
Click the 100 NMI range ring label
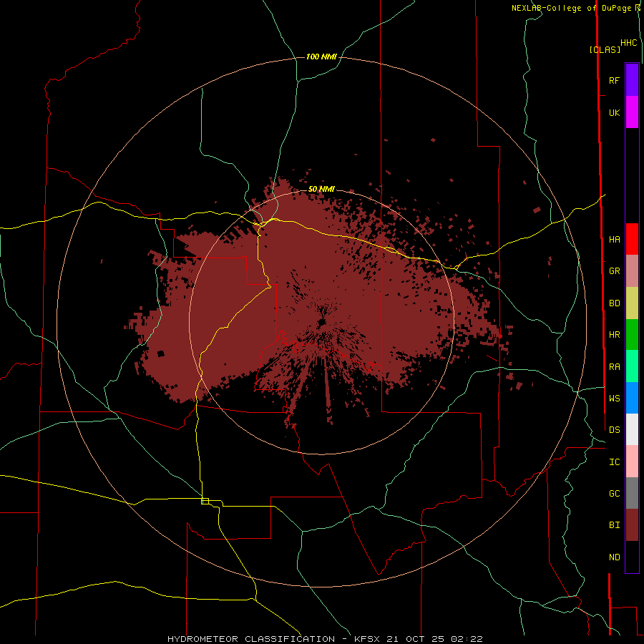point(321,57)
